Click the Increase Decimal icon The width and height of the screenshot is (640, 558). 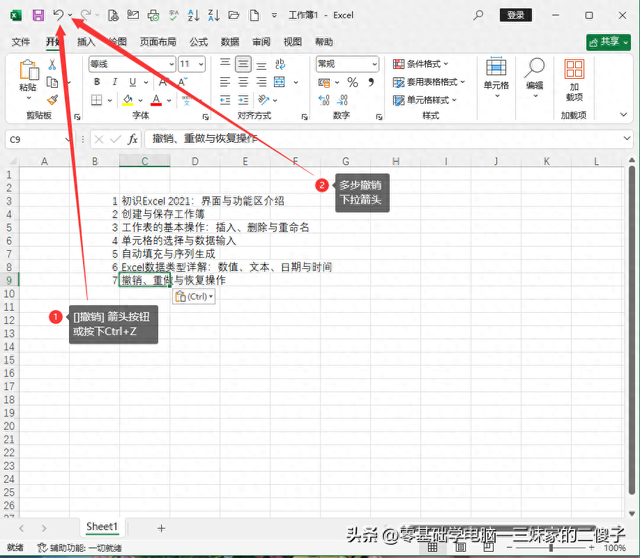point(324,100)
